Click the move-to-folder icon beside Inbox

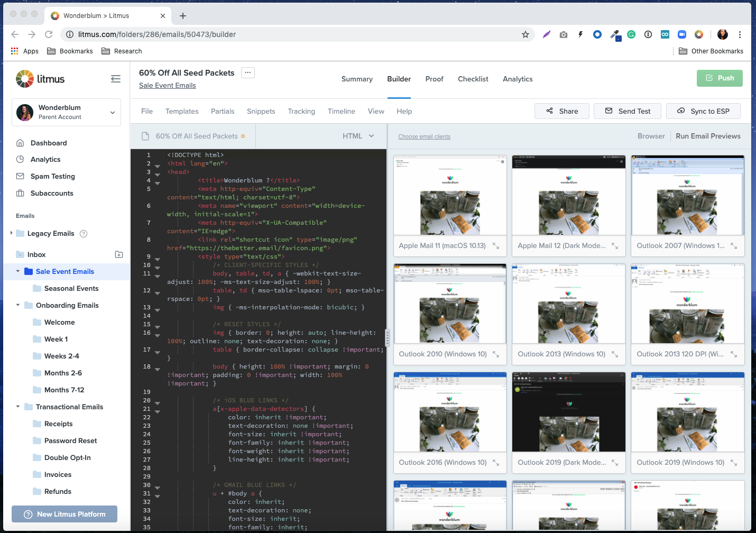tap(119, 254)
